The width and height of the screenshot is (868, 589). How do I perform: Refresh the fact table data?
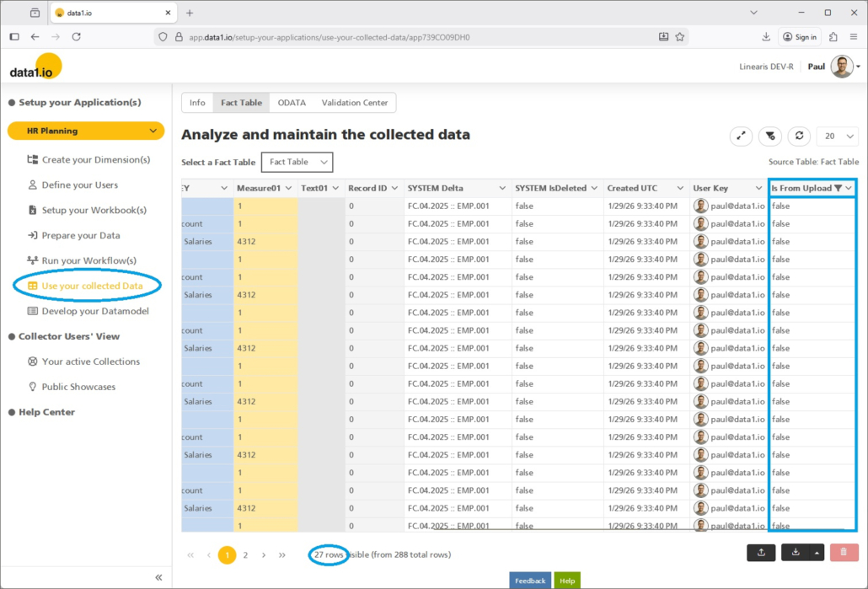coord(798,136)
